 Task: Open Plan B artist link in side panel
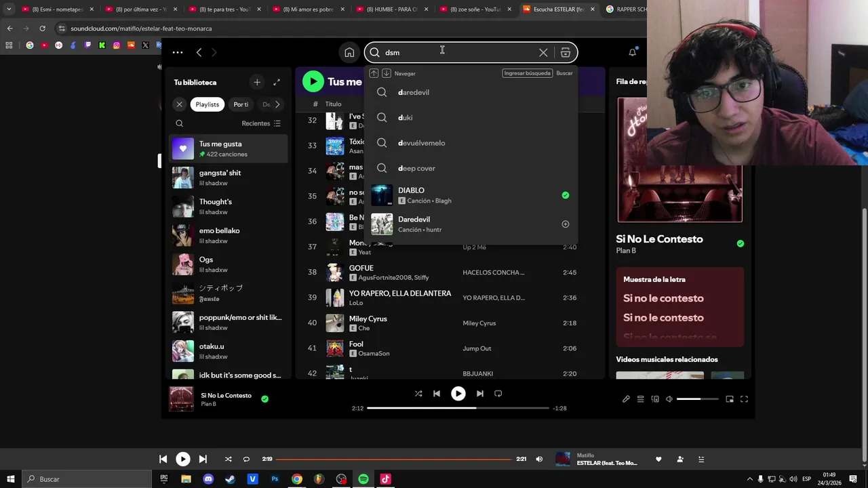[626, 251]
